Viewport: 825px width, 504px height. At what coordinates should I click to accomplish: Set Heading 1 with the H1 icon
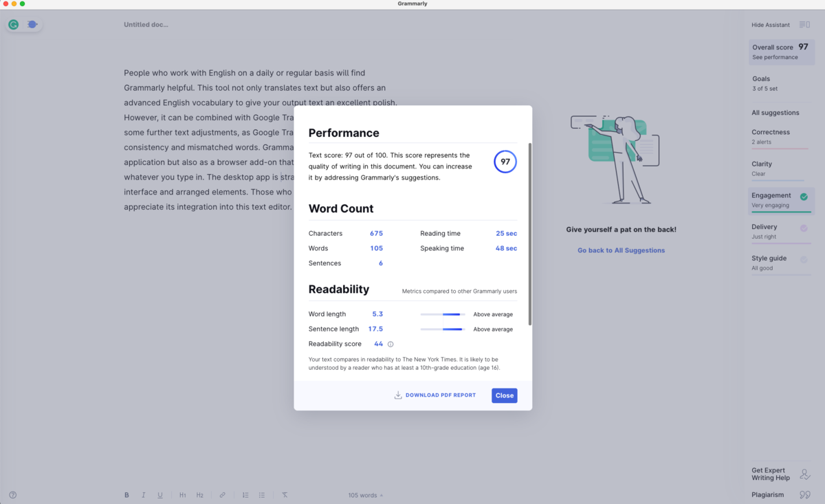(x=183, y=495)
